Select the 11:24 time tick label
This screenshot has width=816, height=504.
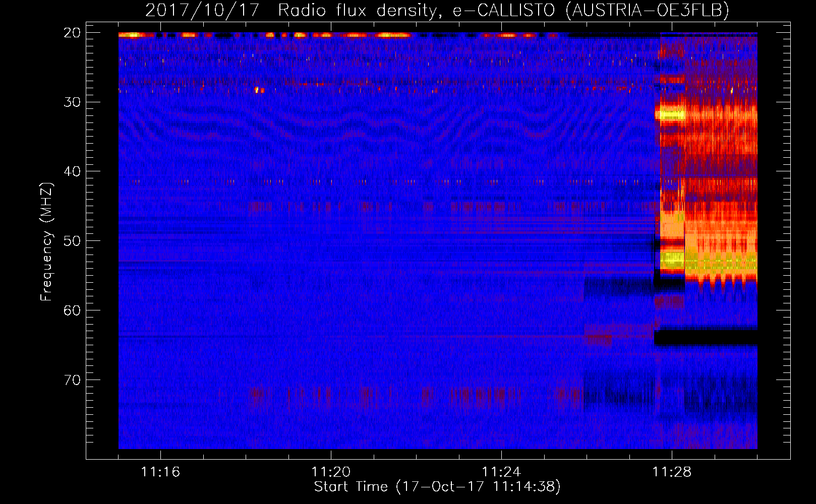pos(501,472)
